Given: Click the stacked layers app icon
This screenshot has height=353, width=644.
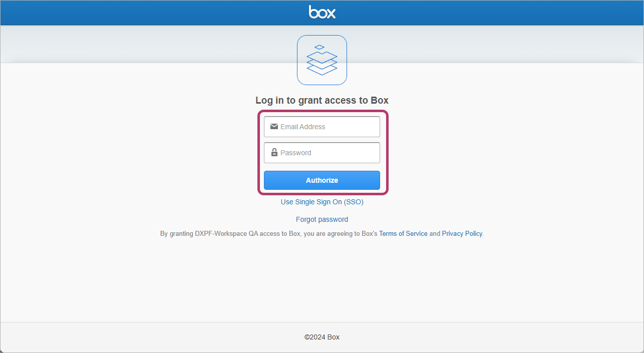Looking at the screenshot, I should click(x=322, y=60).
